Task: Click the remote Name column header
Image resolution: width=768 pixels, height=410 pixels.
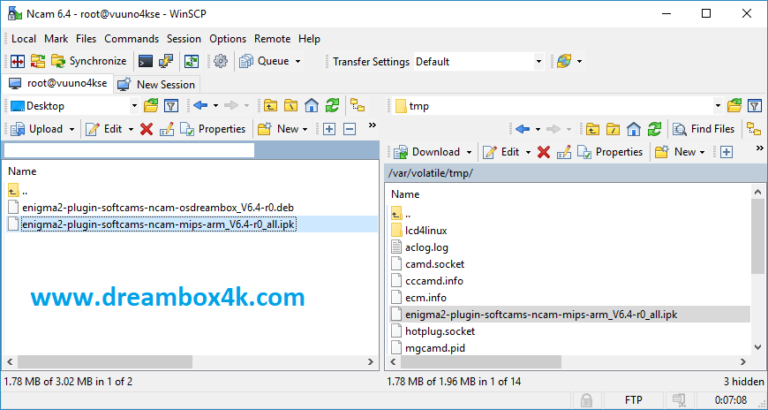Action: pos(405,194)
